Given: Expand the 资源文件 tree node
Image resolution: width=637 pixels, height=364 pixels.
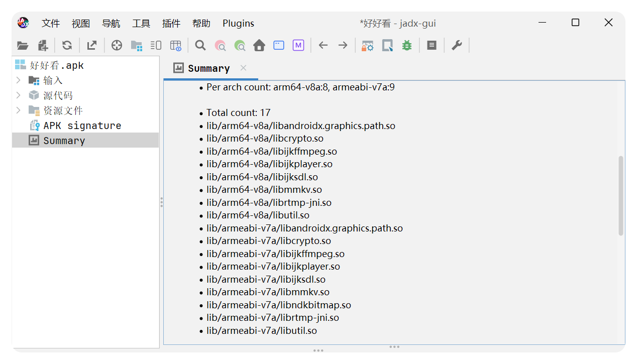Looking at the screenshot, I should pyautogui.click(x=19, y=110).
